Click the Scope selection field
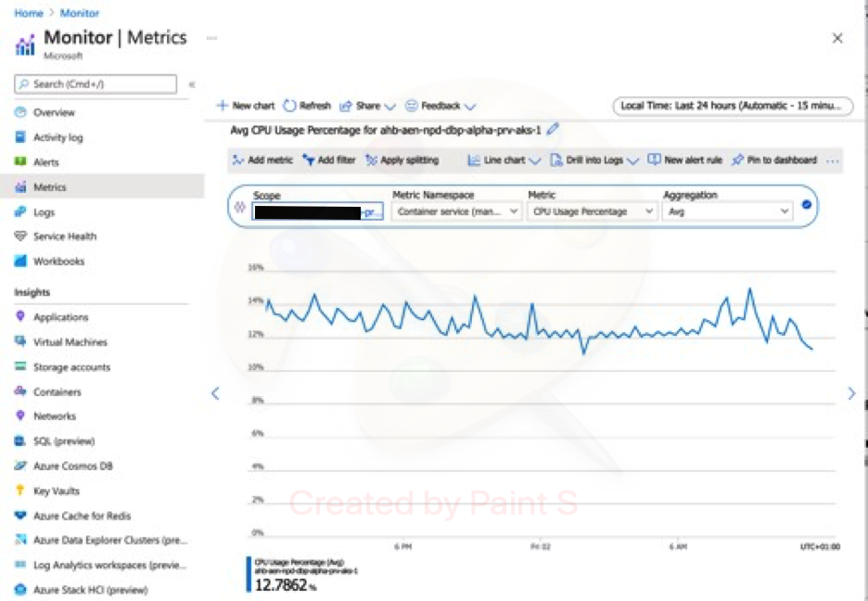 [317, 212]
